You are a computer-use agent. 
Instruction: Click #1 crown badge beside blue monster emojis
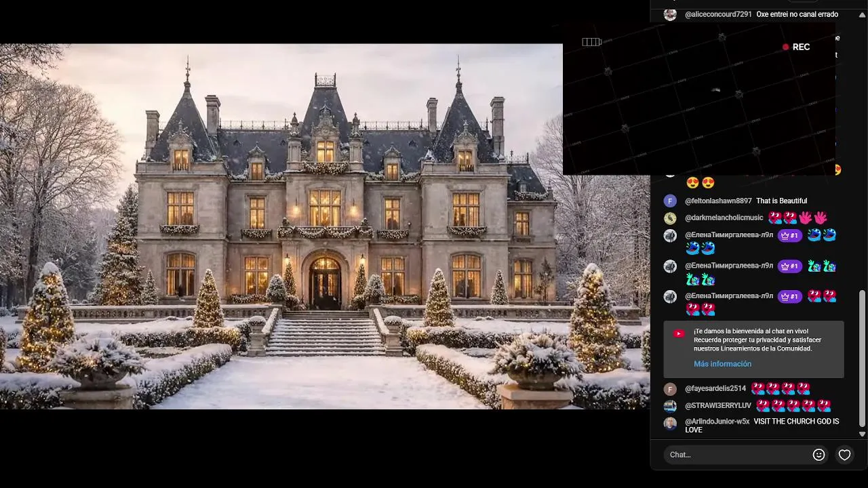point(789,235)
